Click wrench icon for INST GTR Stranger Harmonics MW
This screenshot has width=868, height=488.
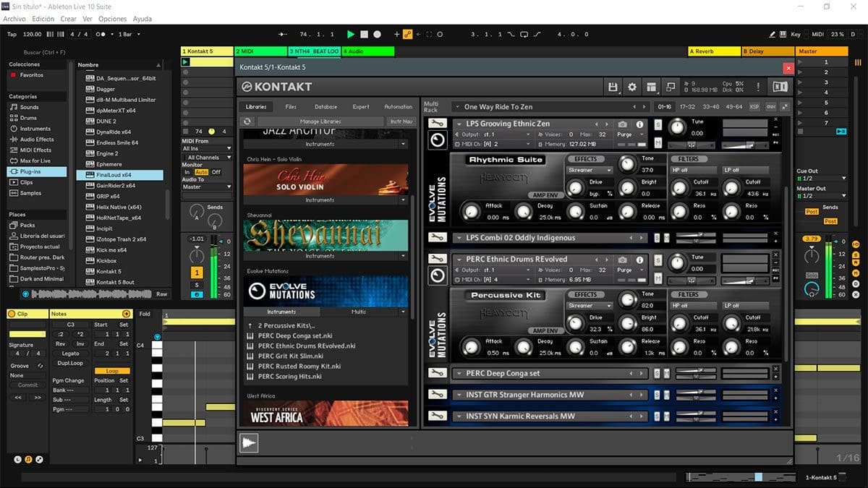[x=437, y=395]
